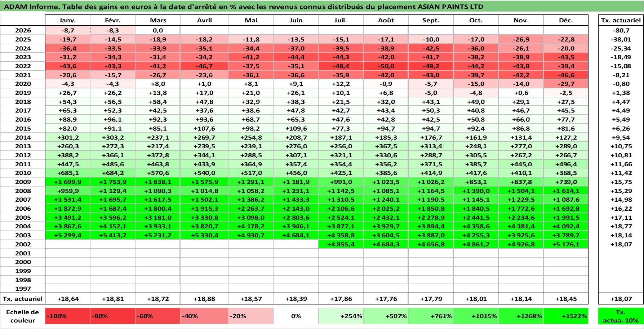The height and width of the screenshot is (329, 644).
Task: Select cell 0,0 for Mars 2026
Action: tap(158, 30)
